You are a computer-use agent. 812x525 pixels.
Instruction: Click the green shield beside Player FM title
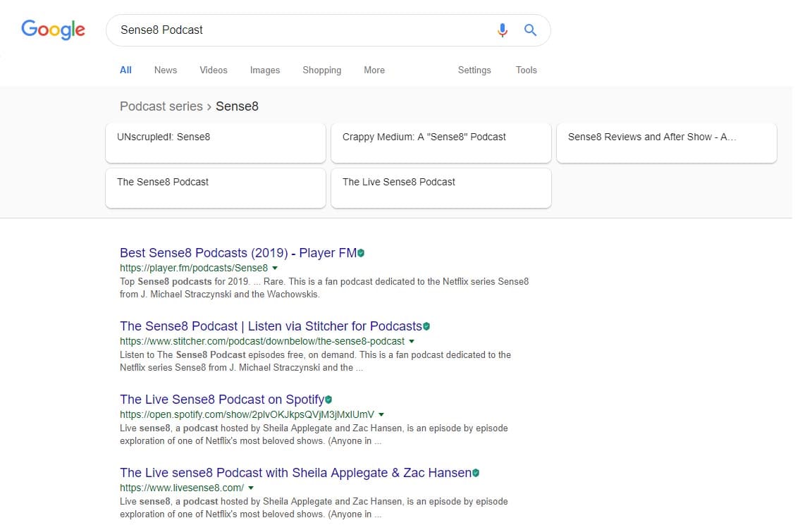tap(361, 253)
